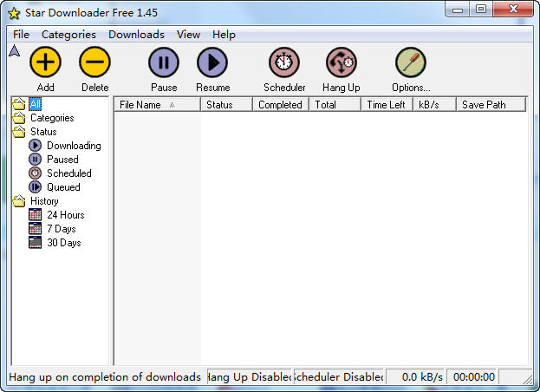
Task: Select the 7 Days history text
Action: [x=62, y=229]
